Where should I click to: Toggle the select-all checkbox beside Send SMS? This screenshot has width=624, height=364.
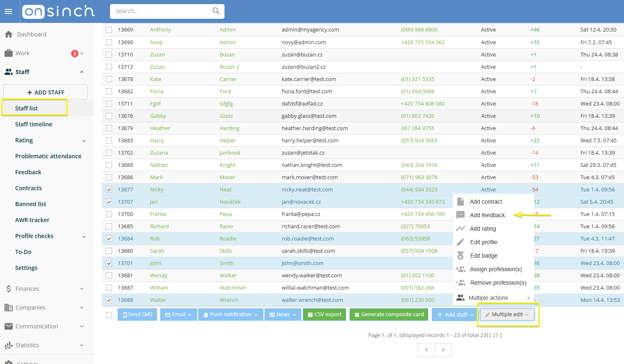109,315
